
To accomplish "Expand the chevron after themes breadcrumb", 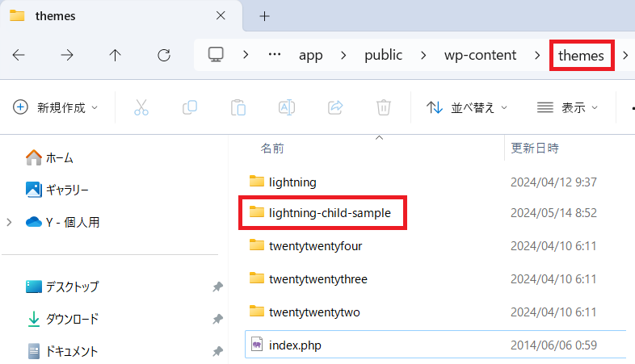I will coord(625,55).
